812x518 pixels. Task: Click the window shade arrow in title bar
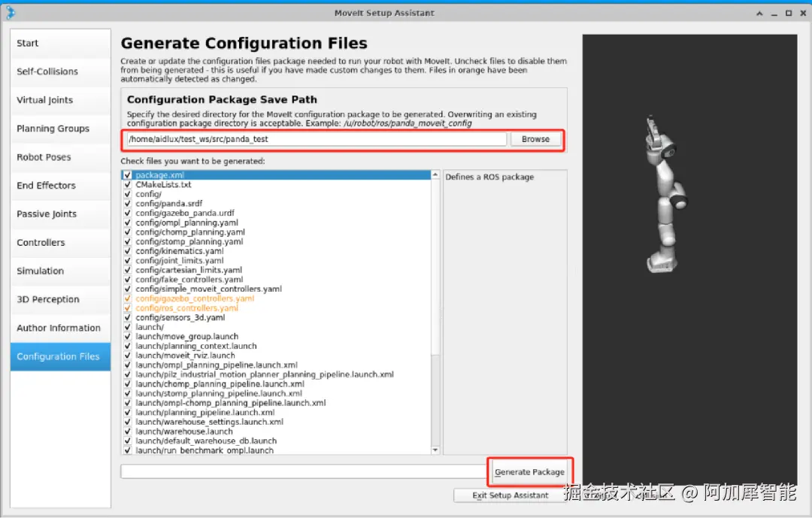pyautogui.click(x=759, y=14)
